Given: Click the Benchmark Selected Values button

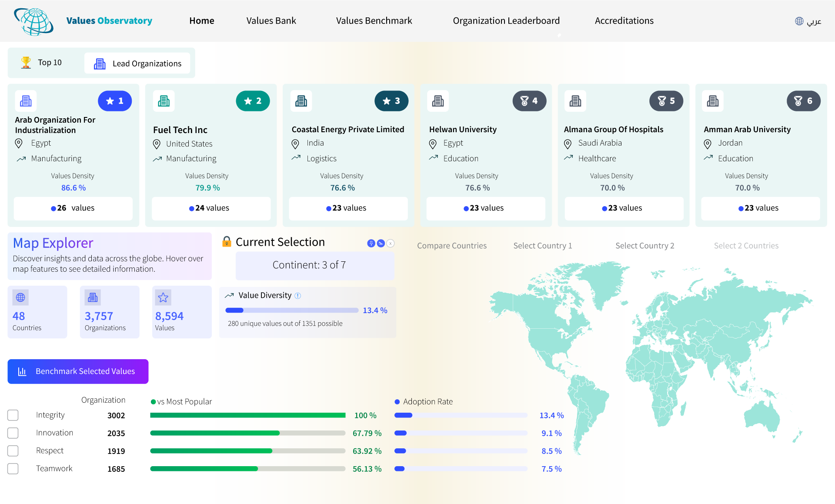Looking at the screenshot, I should tap(78, 371).
